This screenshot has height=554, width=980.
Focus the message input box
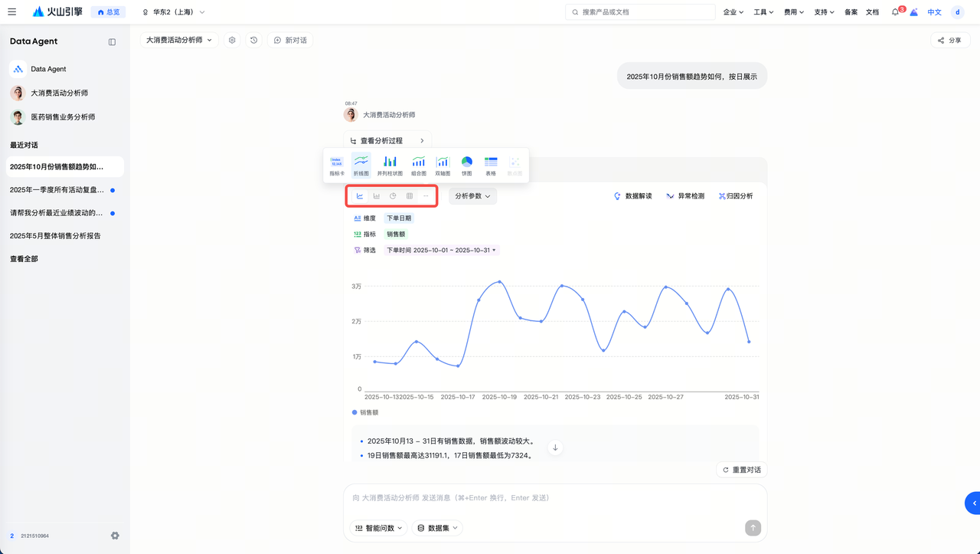(x=555, y=498)
